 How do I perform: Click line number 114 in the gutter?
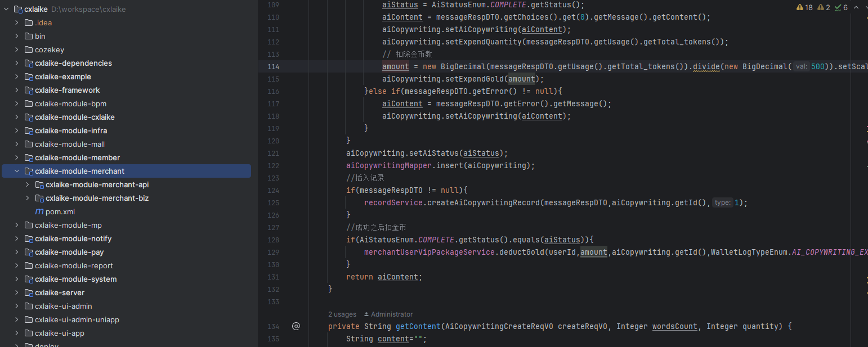pos(272,66)
